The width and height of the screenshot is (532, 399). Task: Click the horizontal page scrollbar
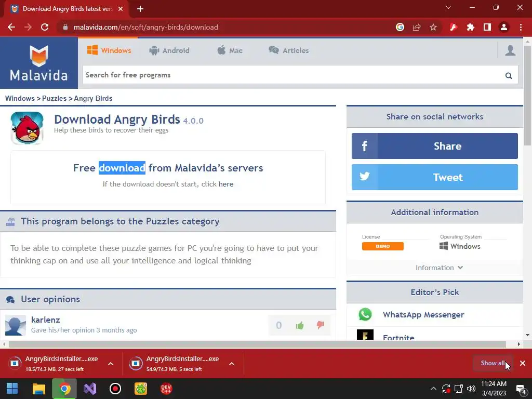point(257,344)
